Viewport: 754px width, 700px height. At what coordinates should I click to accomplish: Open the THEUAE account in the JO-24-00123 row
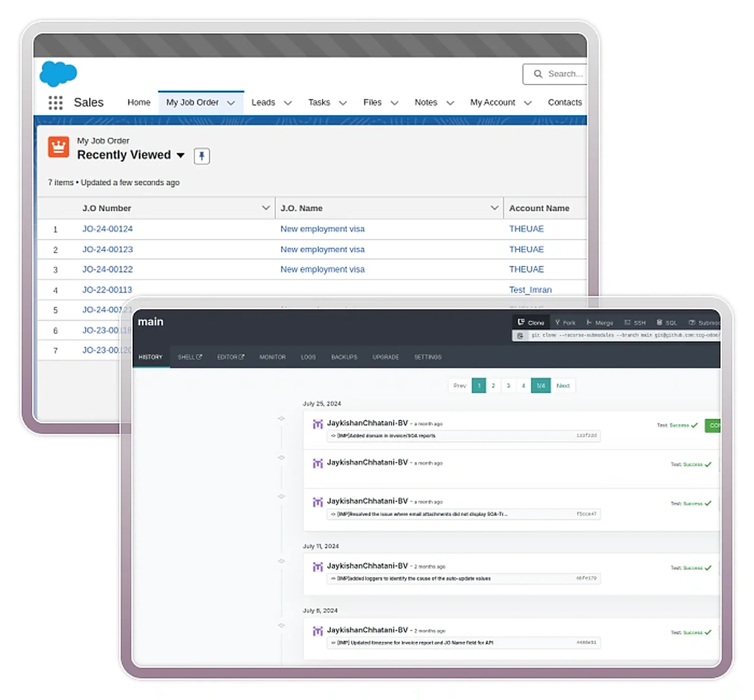click(526, 249)
